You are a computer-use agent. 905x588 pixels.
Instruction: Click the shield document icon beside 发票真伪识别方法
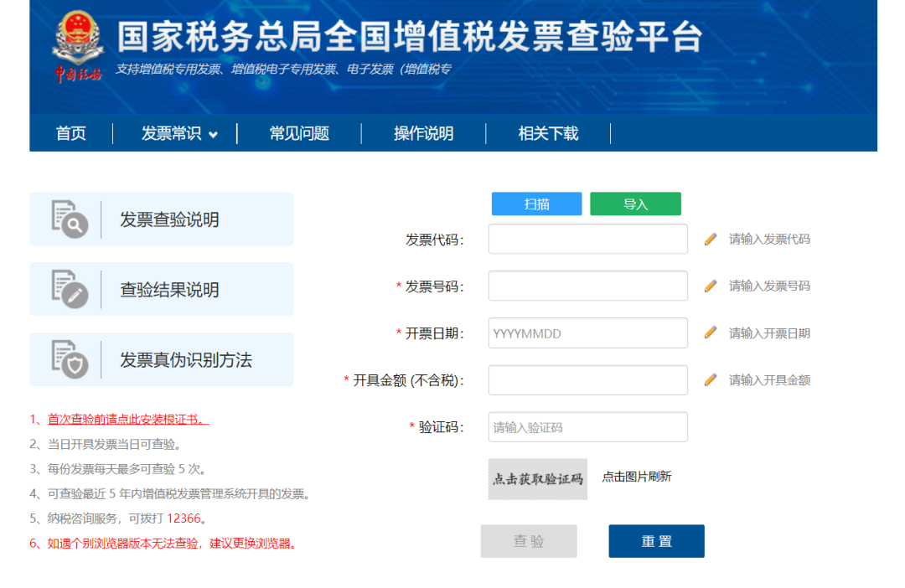[x=70, y=359]
